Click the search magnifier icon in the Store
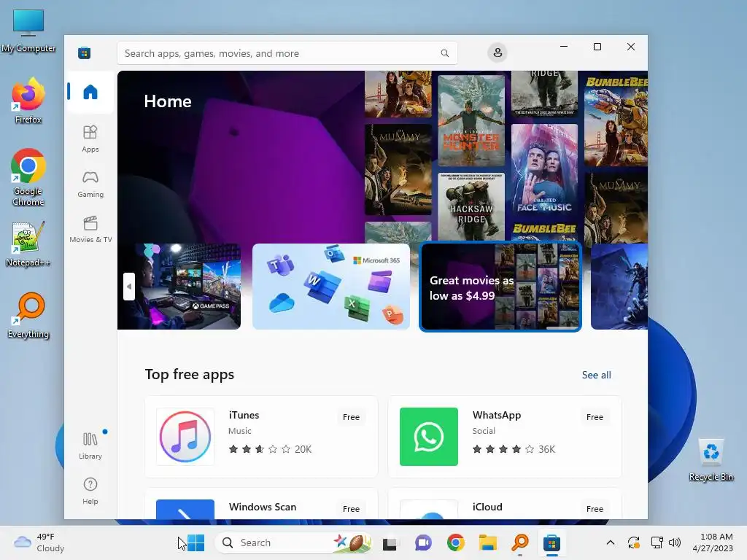The image size is (747, 560). [x=444, y=53]
